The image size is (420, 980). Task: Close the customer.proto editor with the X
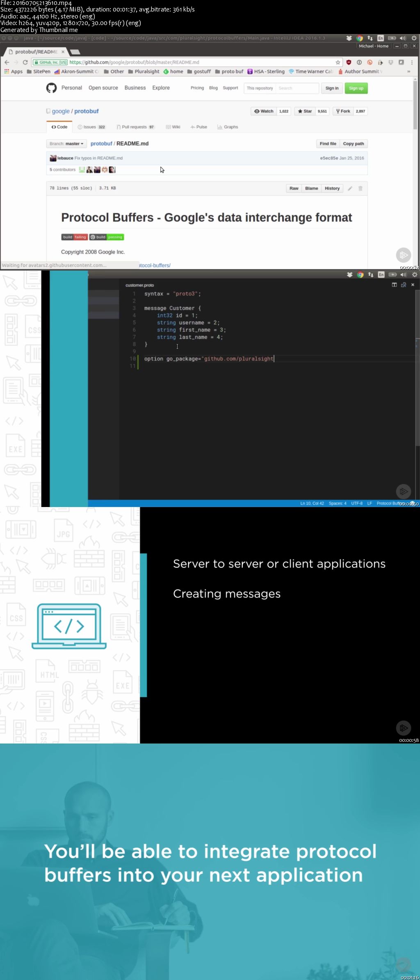click(413, 285)
